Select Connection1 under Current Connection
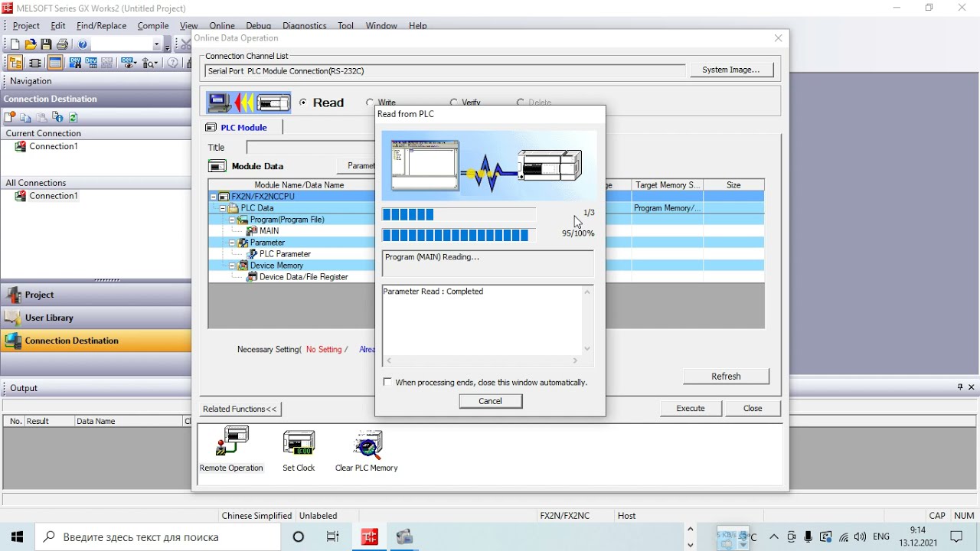The height and width of the screenshot is (551, 980). click(x=54, y=146)
